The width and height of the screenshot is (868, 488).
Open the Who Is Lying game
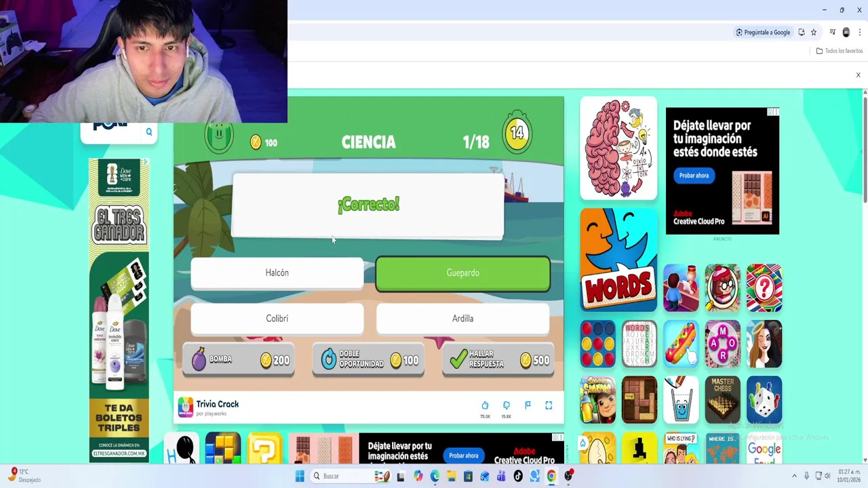point(681,448)
